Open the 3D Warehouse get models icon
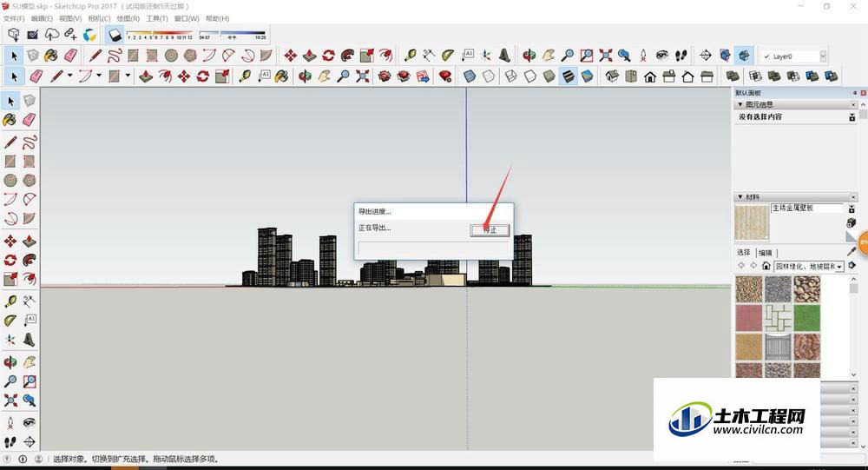The image size is (868, 470). coord(14,35)
